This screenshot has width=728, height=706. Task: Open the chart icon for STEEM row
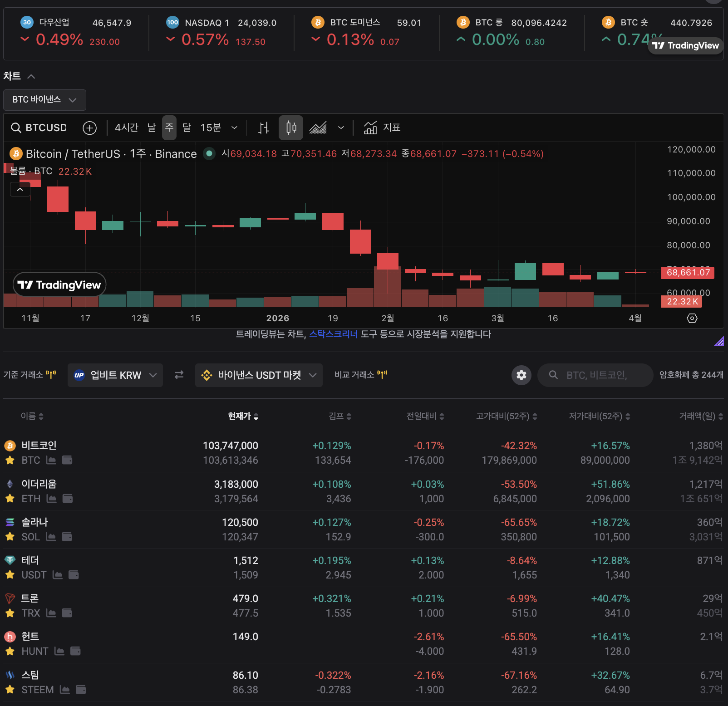pyautogui.click(x=65, y=690)
